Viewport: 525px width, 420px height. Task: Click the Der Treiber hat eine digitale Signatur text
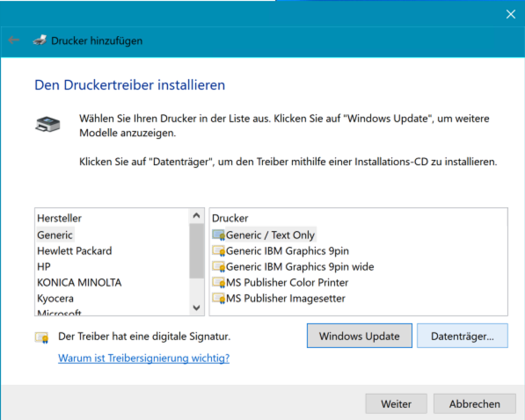coord(144,337)
